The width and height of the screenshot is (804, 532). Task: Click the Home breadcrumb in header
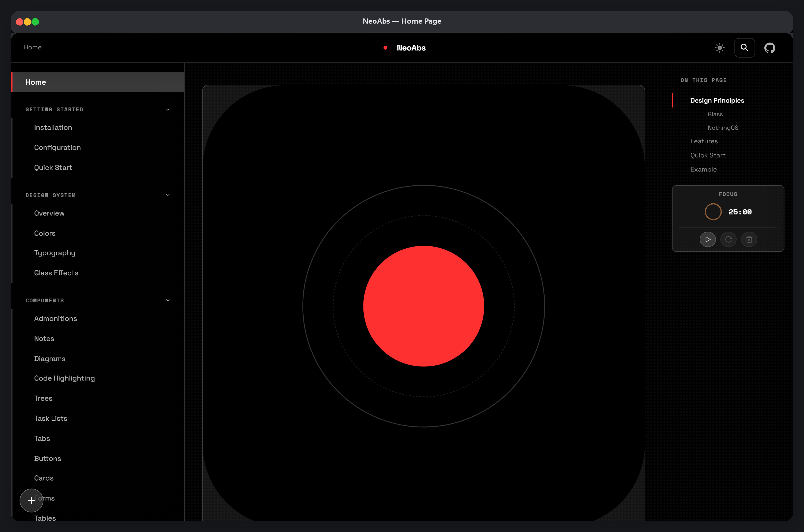33,47
